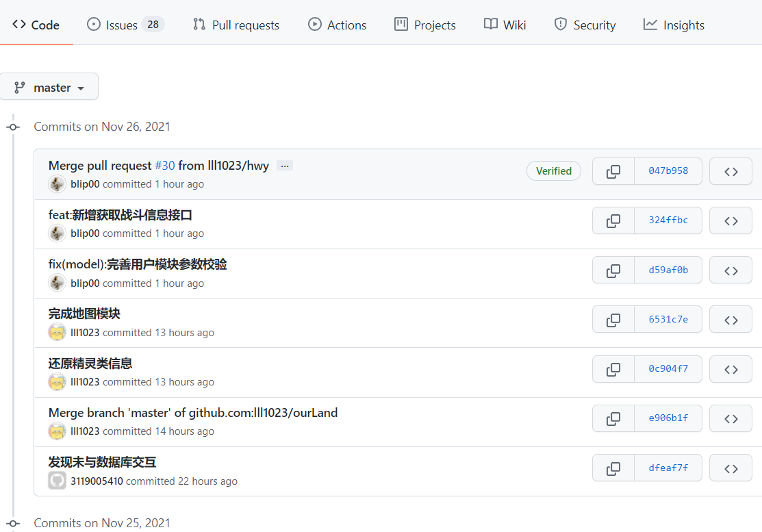Open commit hash 047b958

(668, 171)
